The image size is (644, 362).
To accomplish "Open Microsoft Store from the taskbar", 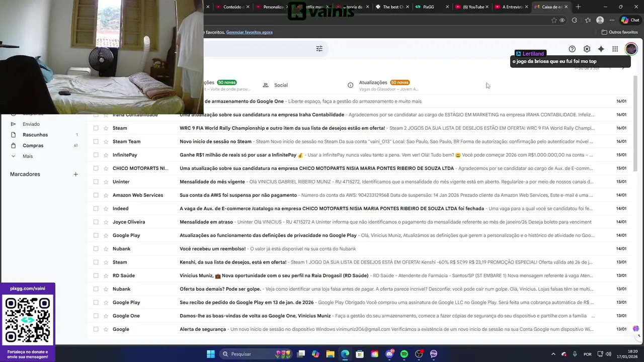I will [x=360, y=354].
